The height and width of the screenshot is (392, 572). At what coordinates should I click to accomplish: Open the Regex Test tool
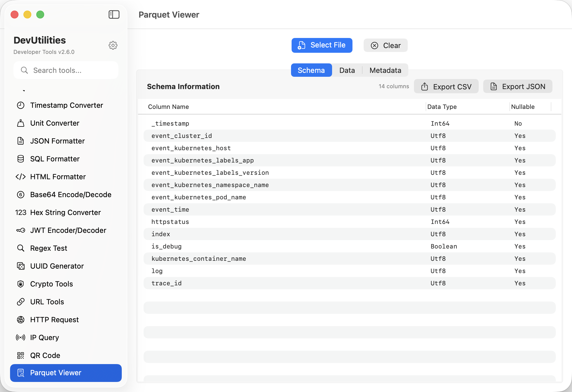pos(48,248)
